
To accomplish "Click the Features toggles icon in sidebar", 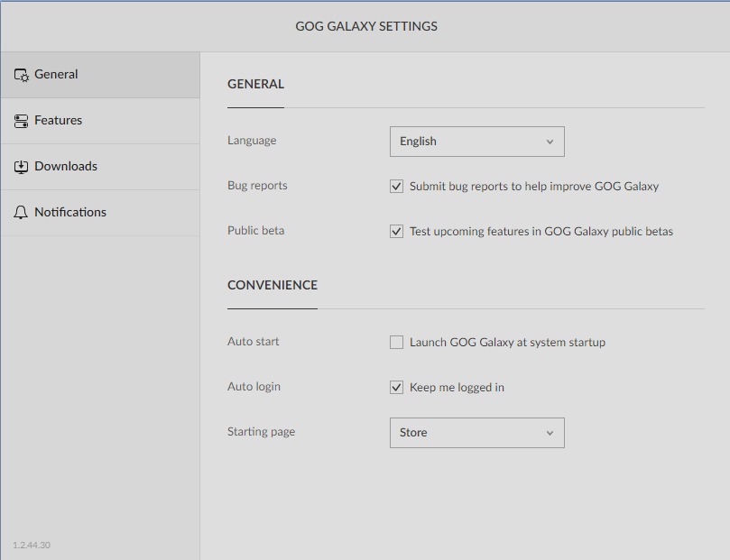I will click(21, 121).
